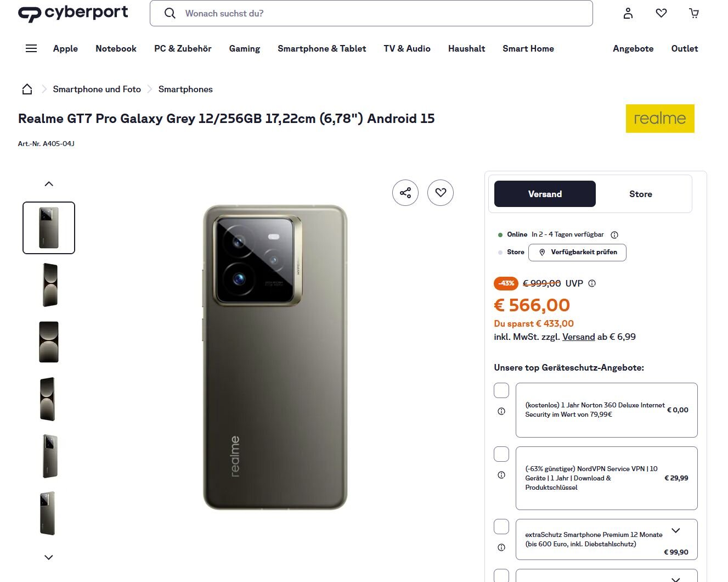Show info about online availability
Image resolution: width=728 pixels, height=582 pixels.
tap(614, 235)
